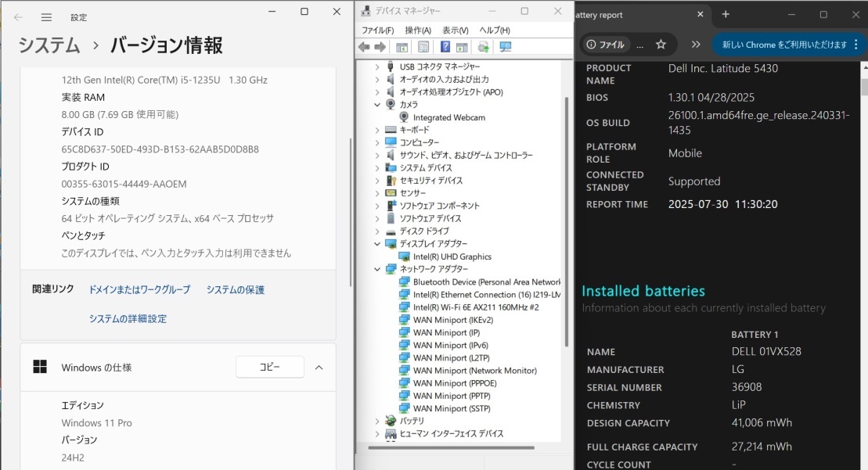Open Chrome's three-dot menu
Screen dimensions: 868x470
856,45
